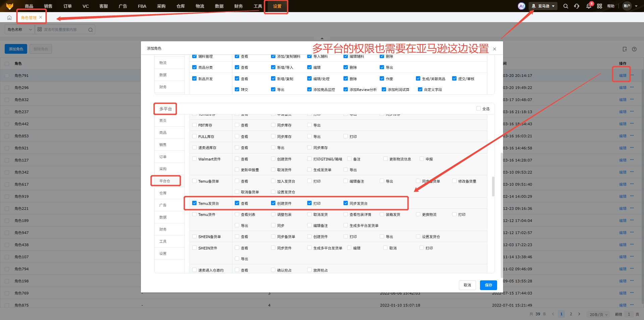Uncheck the Temu发货台 row checkbox

pyautogui.click(x=195, y=203)
